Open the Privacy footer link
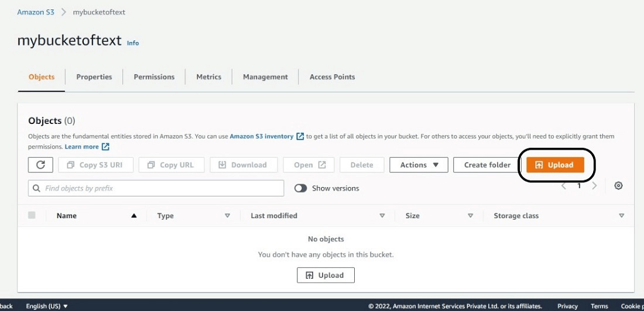This screenshot has height=311, width=644. 568,306
